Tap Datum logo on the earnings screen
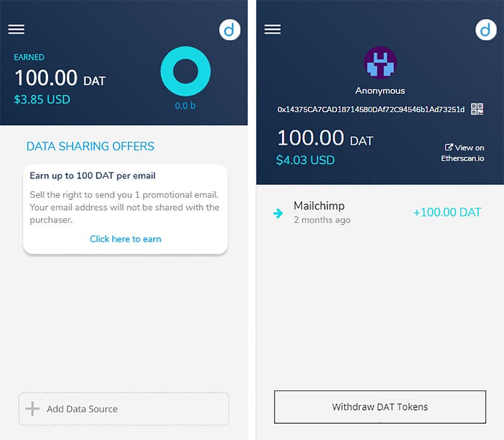This screenshot has width=504, height=440. [229, 30]
